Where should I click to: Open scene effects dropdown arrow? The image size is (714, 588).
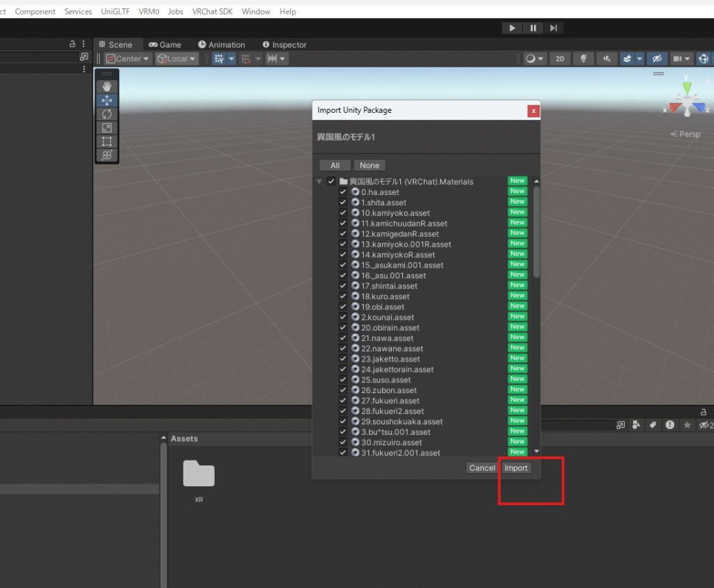pyautogui.click(x=639, y=59)
